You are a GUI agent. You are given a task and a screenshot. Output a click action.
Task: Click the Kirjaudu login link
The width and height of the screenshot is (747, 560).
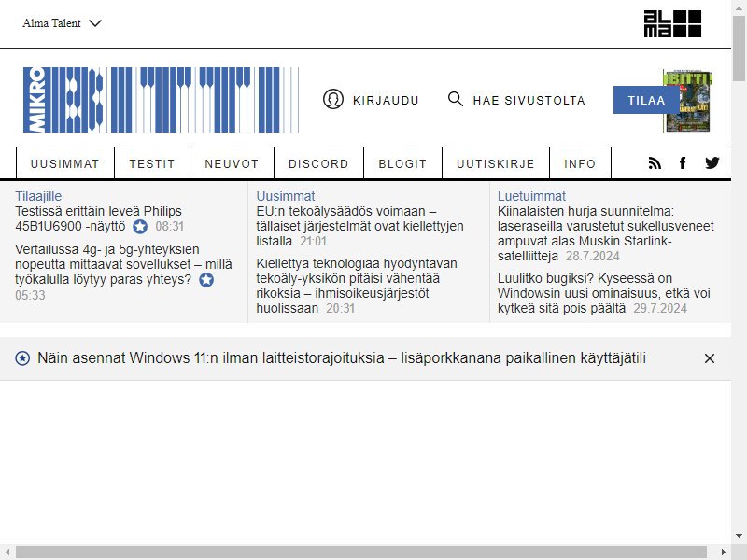(386, 101)
